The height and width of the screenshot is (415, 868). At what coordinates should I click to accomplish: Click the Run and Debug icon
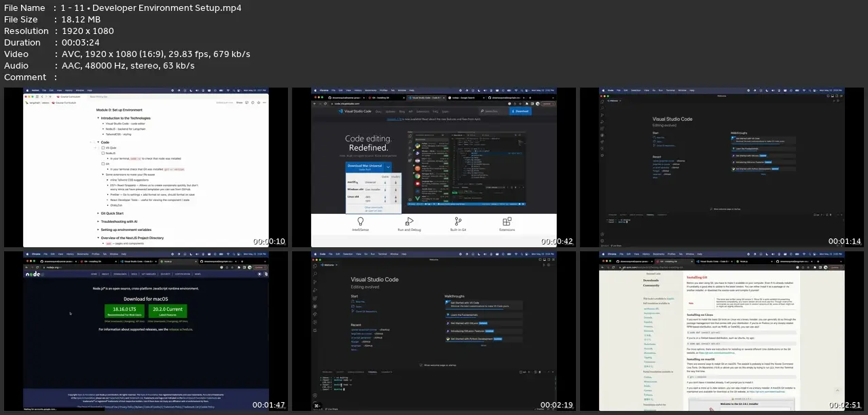click(x=409, y=221)
